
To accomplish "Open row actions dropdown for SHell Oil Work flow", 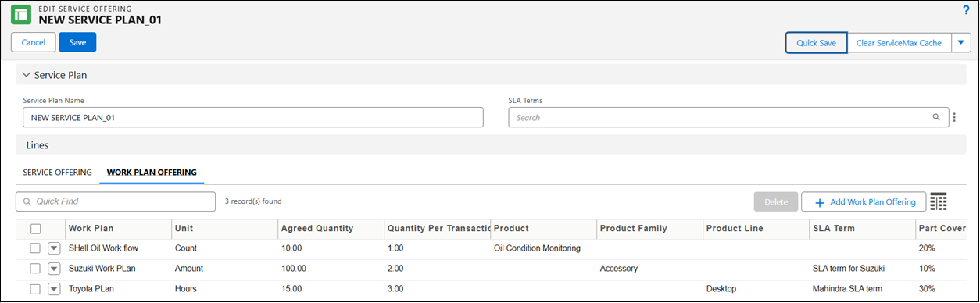I will point(54,248).
